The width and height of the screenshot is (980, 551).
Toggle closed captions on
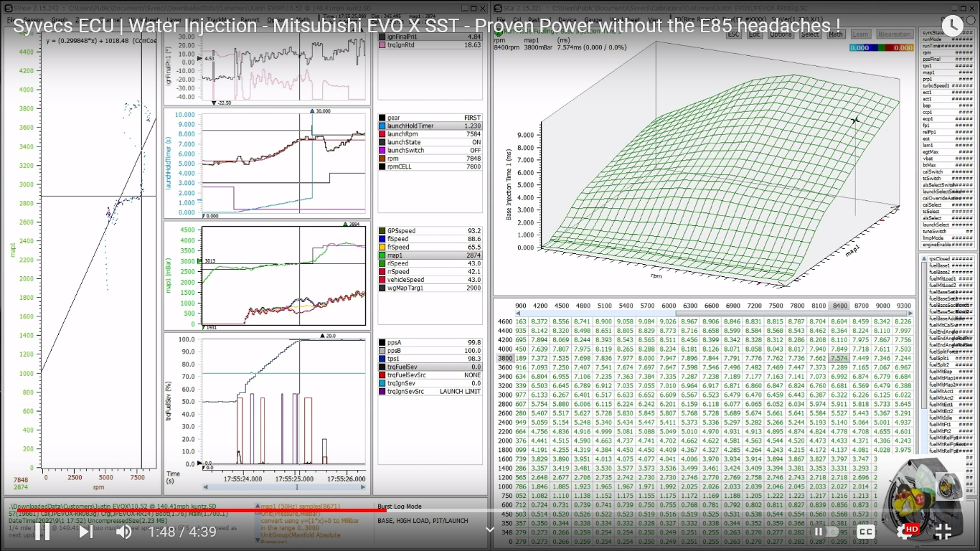click(866, 532)
